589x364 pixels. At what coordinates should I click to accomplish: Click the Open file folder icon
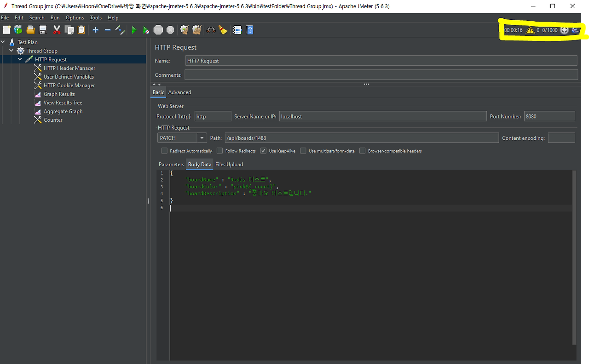pyautogui.click(x=30, y=30)
